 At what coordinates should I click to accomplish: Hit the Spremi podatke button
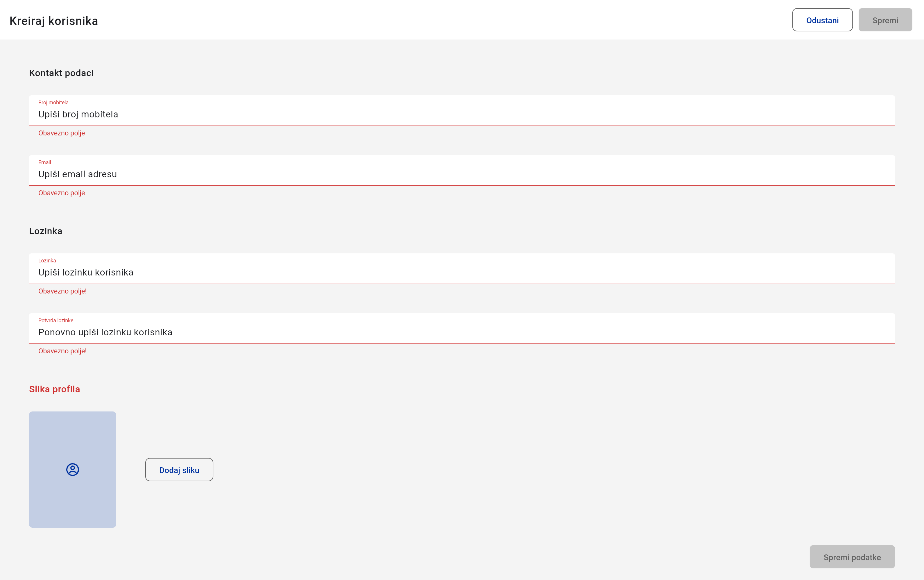852,557
